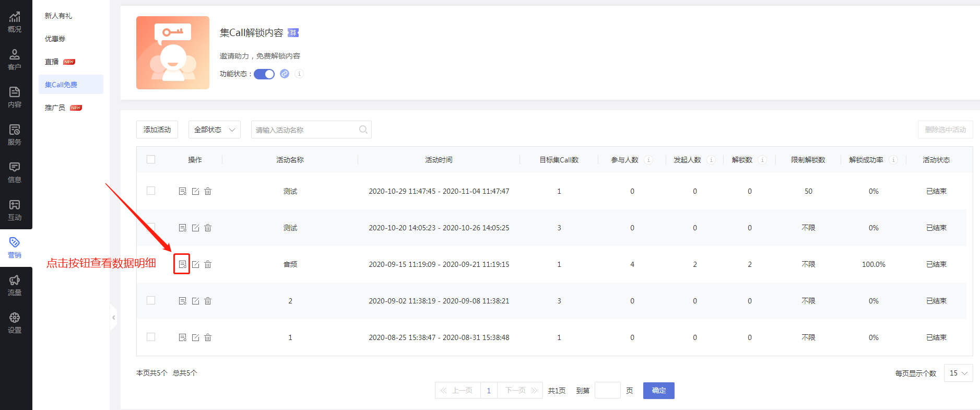
Task: Click the info icon beside 参与人数 header
Action: pyautogui.click(x=648, y=160)
